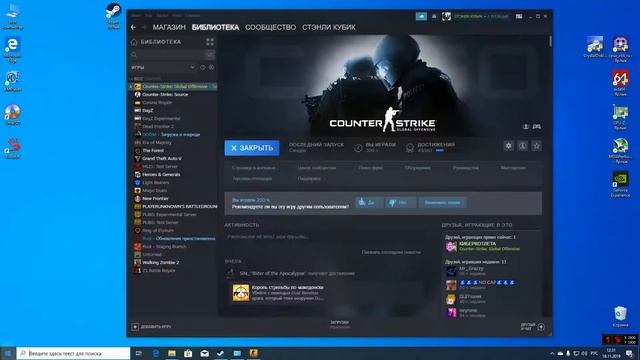Collapse the ВСЕ games group
This screenshot has width=640, height=360.
pos(131,78)
